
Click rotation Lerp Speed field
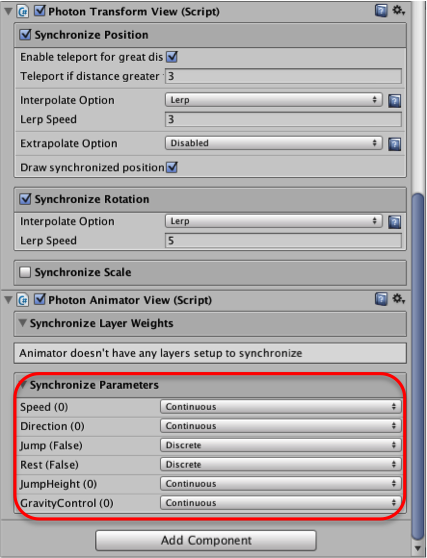(x=283, y=241)
